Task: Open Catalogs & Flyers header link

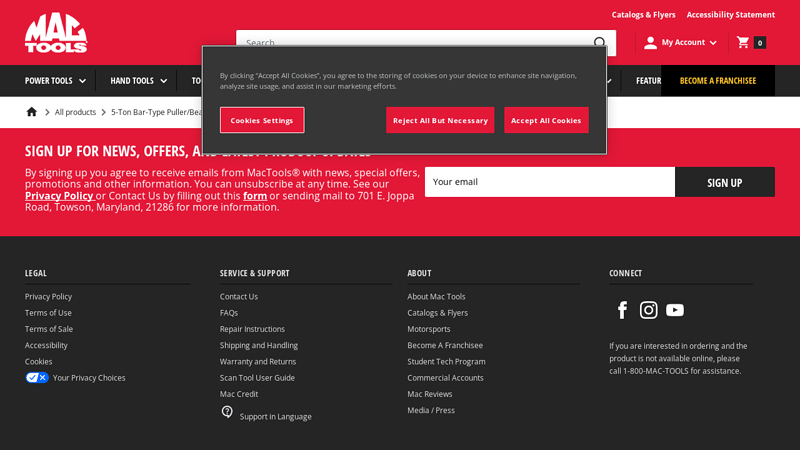Action: (643, 15)
